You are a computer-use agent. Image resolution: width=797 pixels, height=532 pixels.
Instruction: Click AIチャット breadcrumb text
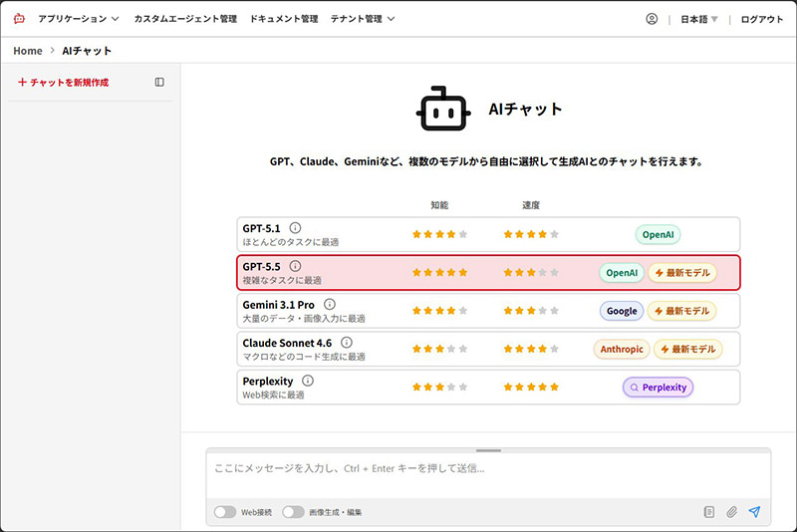tap(87, 51)
